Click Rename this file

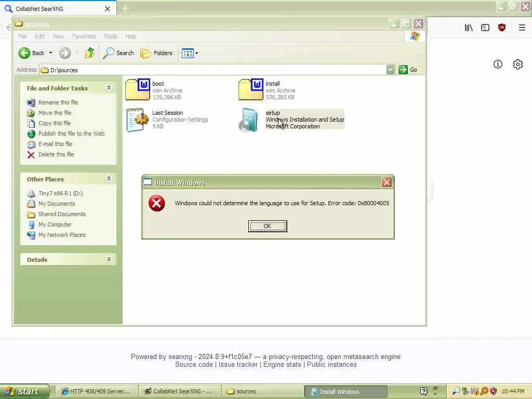58,102
